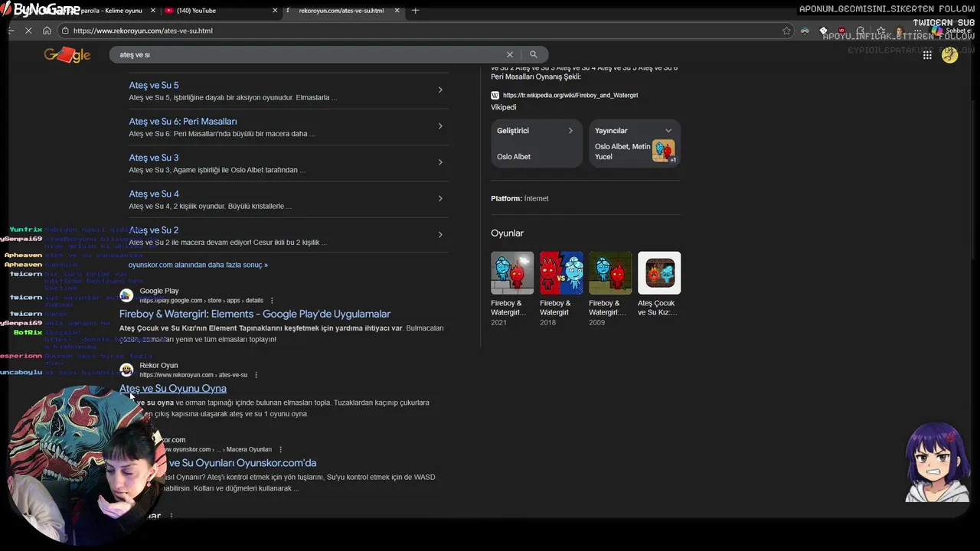The image size is (980, 551).
Task: Open Google Play result options menu
Action: 272,301
